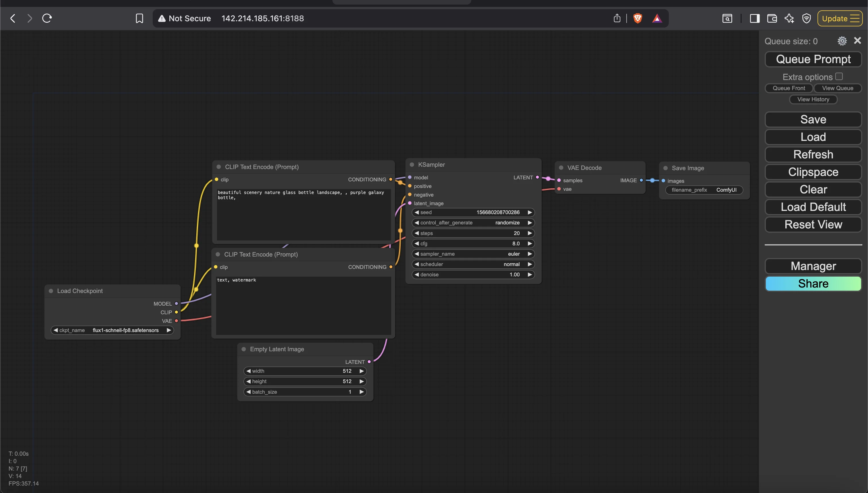Collapse the Load Checkpoint node
Image resolution: width=868 pixels, height=493 pixels.
point(51,290)
